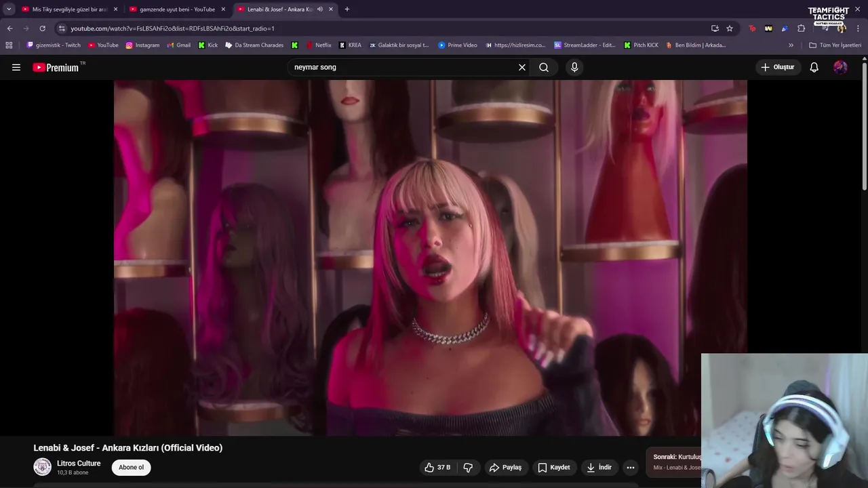
Task: Open the hizliresim.com bookmark
Action: [x=515, y=45]
